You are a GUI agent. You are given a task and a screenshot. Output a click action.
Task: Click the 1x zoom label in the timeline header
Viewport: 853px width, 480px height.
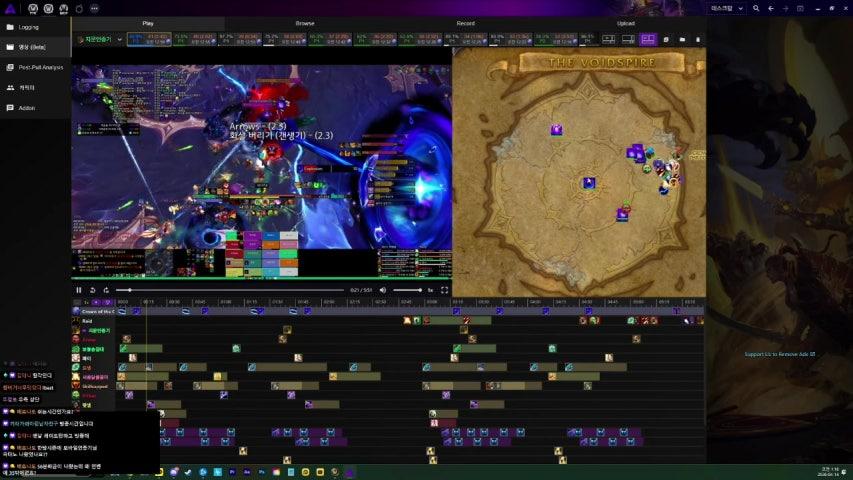pyautogui.click(x=86, y=301)
